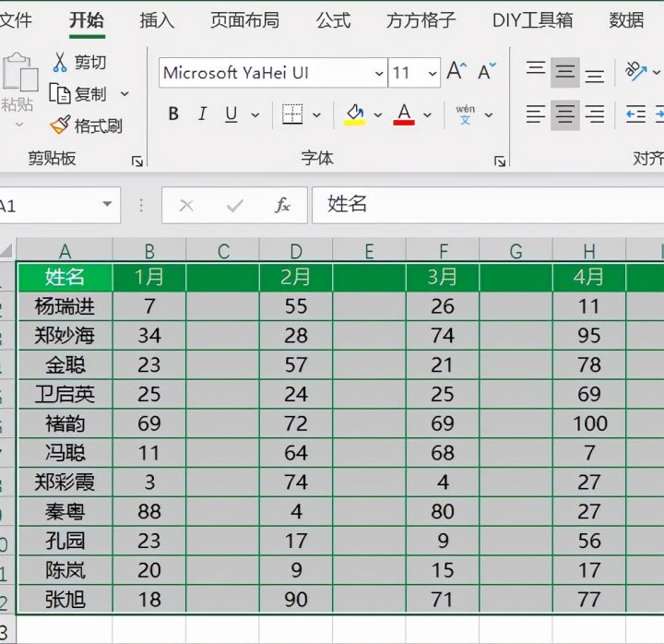The height and width of the screenshot is (644, 664).
Task: Click the 剪切 button label
Action: point(90,63)
